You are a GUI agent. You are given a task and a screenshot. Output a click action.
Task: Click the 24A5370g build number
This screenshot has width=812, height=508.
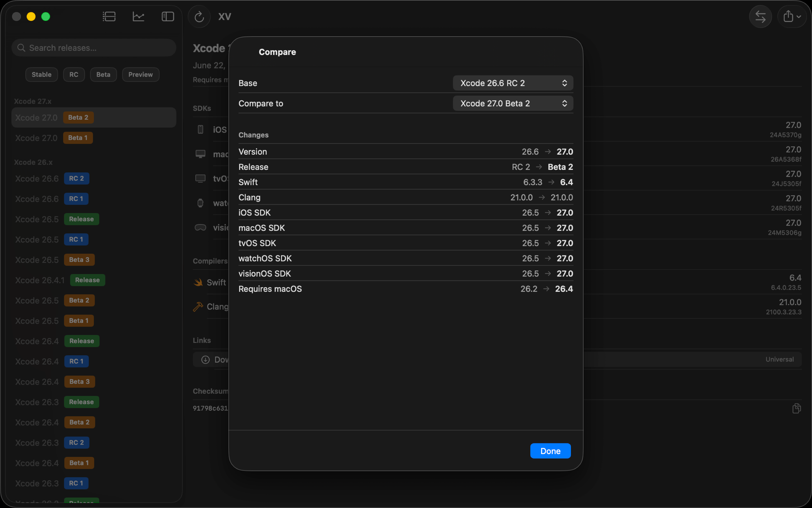(x=785, y=135)
